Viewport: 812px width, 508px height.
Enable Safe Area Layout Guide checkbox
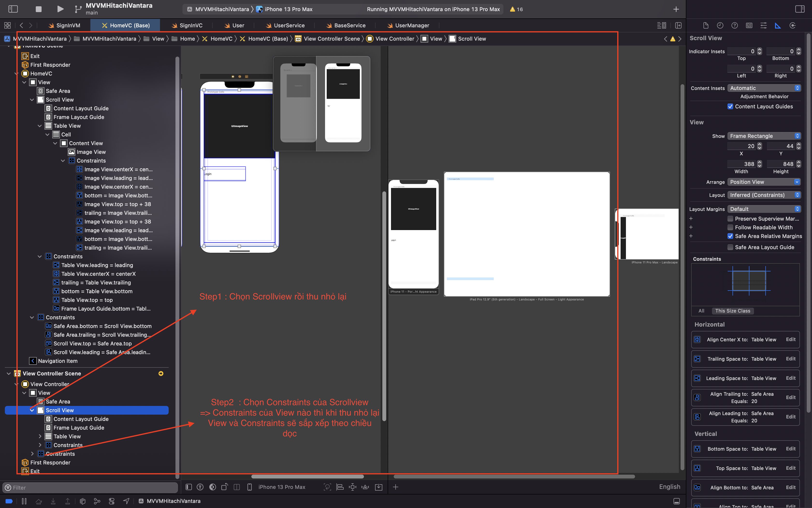pos(730,247)
